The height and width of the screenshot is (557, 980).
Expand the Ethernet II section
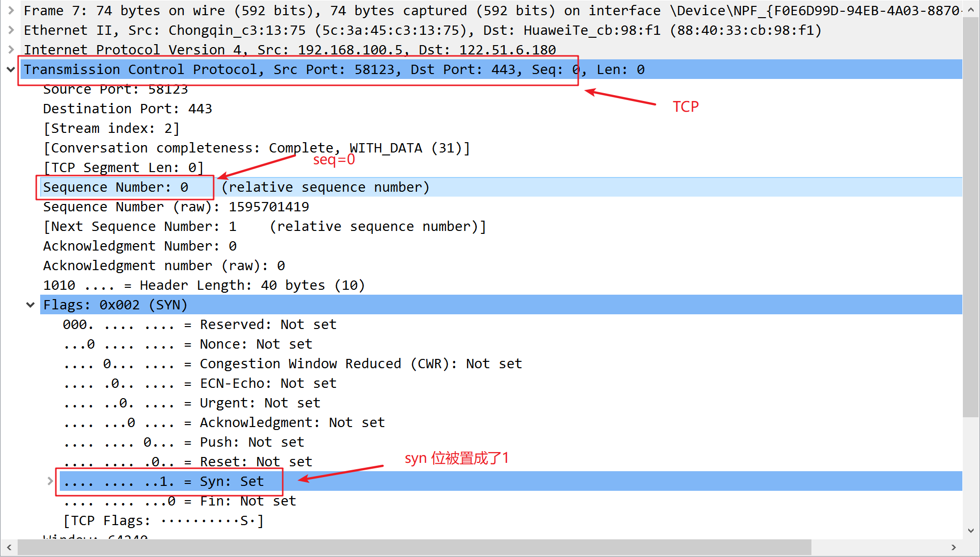pos(11,30)
